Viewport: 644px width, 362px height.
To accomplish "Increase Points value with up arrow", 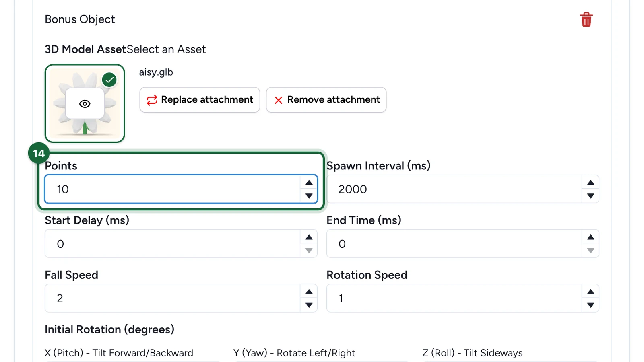I will point(309,183).
